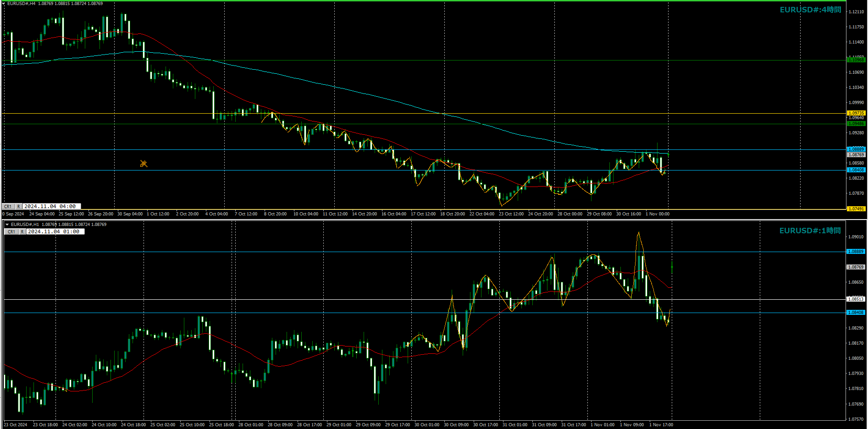The width and height of the screenshot is (868, 429).
Task: Click the EURUSD#:1時間 chart title label
Action: click(x=810, y=231)
